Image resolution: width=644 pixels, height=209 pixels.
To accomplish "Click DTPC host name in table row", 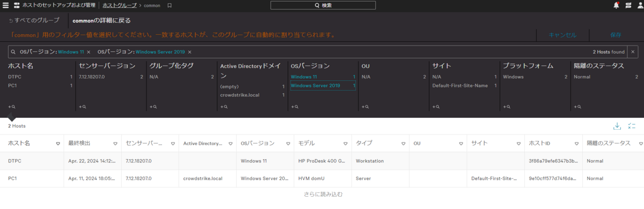I will pyautogui.click(x=14, y=161).
